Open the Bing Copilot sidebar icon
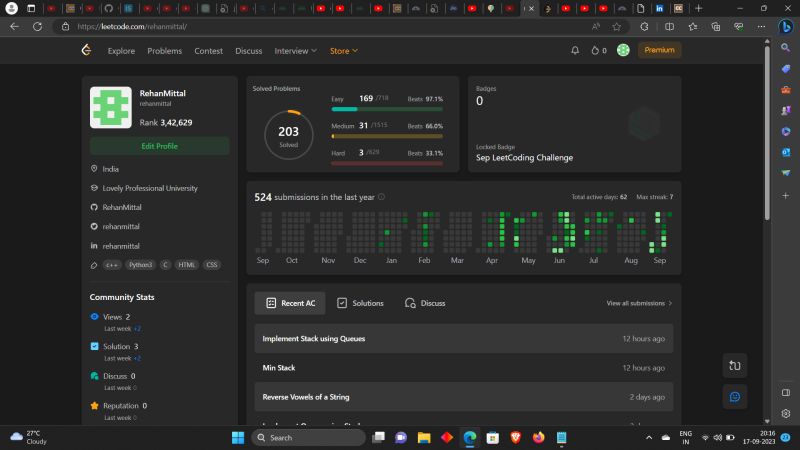 pyautogui.click(x=786, y=27)
